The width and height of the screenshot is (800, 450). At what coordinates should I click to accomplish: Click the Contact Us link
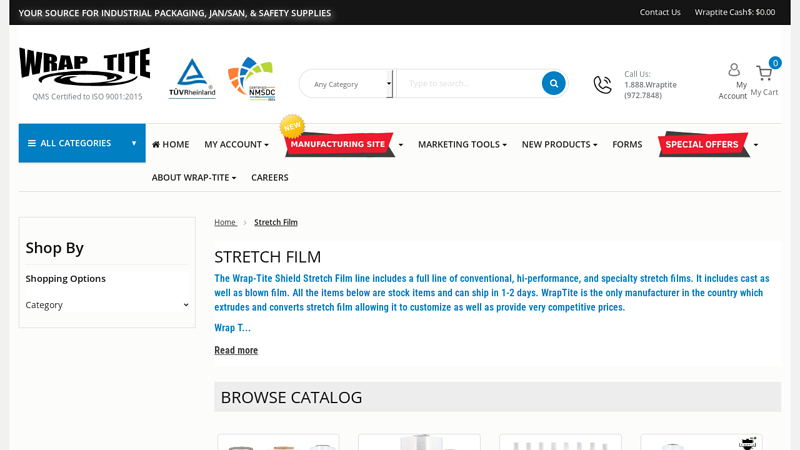point(660,12)
